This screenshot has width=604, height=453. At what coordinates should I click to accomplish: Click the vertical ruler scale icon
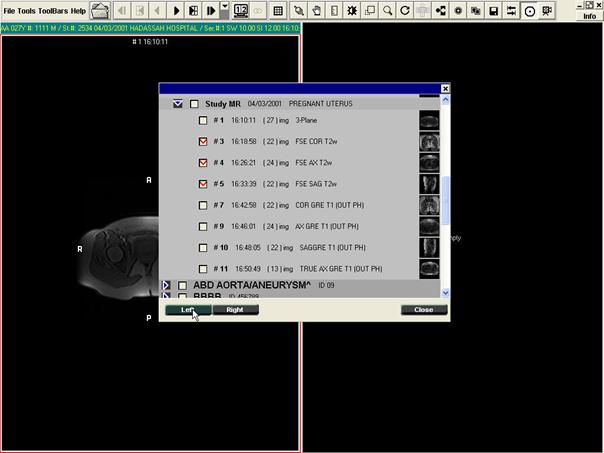334,11
